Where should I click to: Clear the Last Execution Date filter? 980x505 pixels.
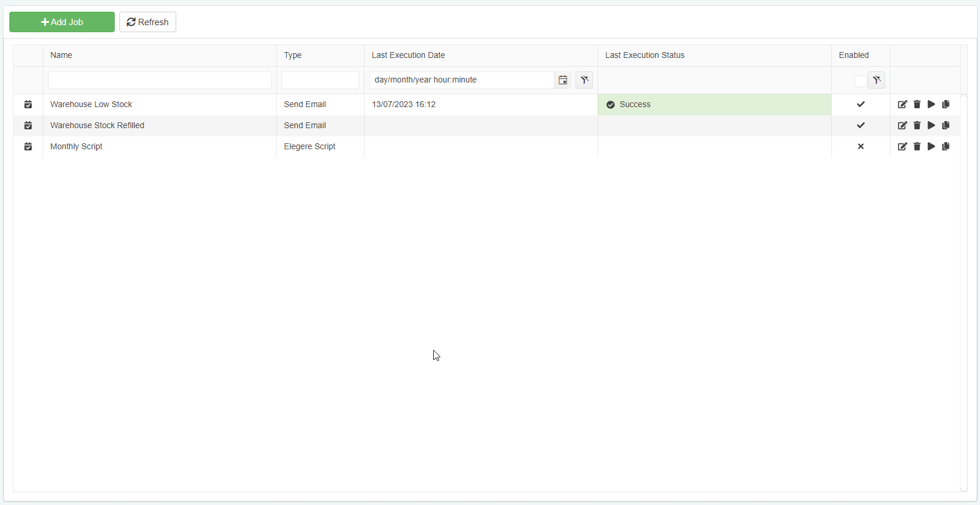pos(584,80)
